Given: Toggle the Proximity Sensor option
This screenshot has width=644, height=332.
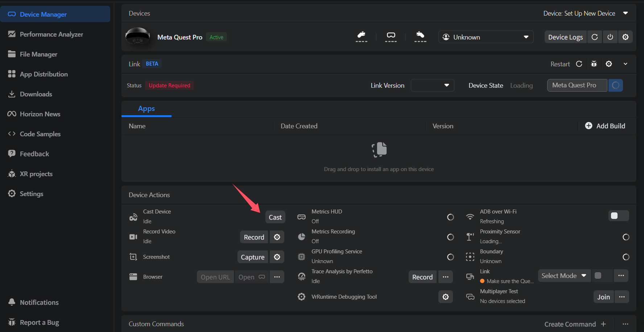Looking at the screenshot, I should tap(626, 237).
